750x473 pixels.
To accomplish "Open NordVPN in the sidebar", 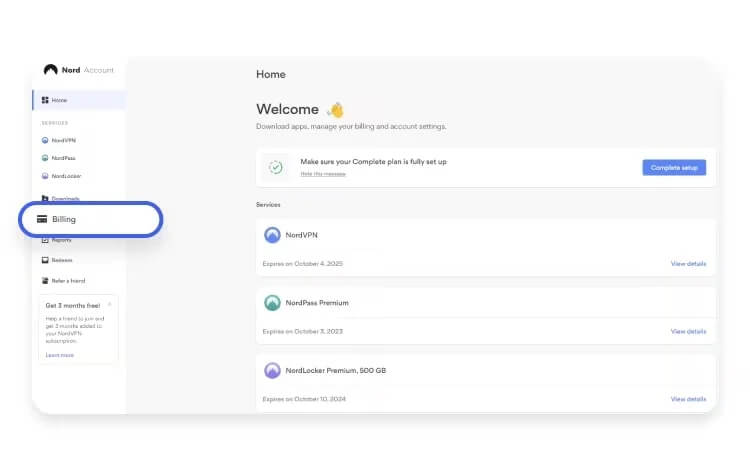I will (x=64, y=140).
